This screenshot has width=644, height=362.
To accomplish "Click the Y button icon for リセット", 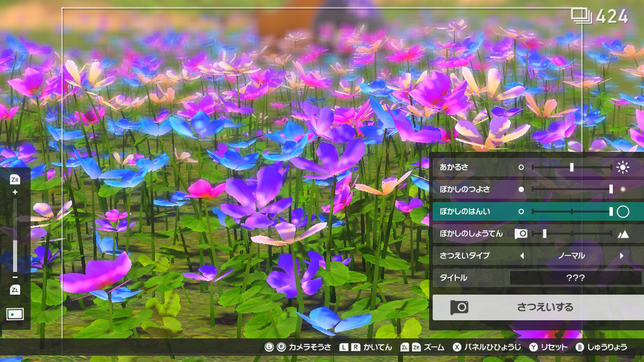I will point(533,347).
